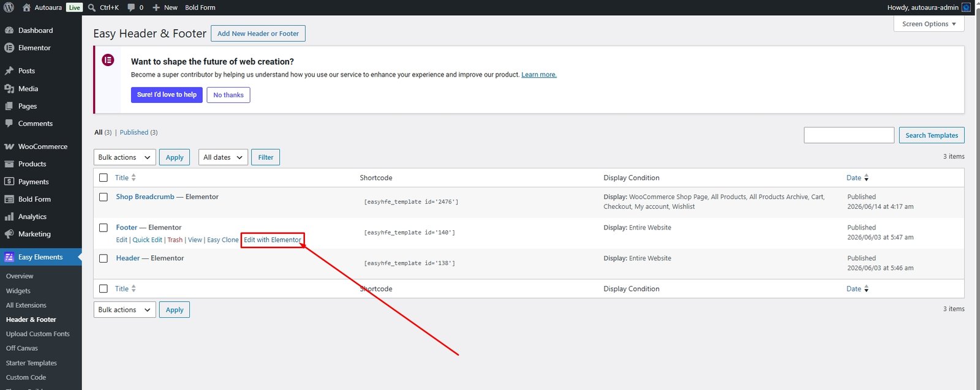The width and height of the screenshot is (980, 390).
Task: Open the WordPress logo menu
Action: point(9,7)
